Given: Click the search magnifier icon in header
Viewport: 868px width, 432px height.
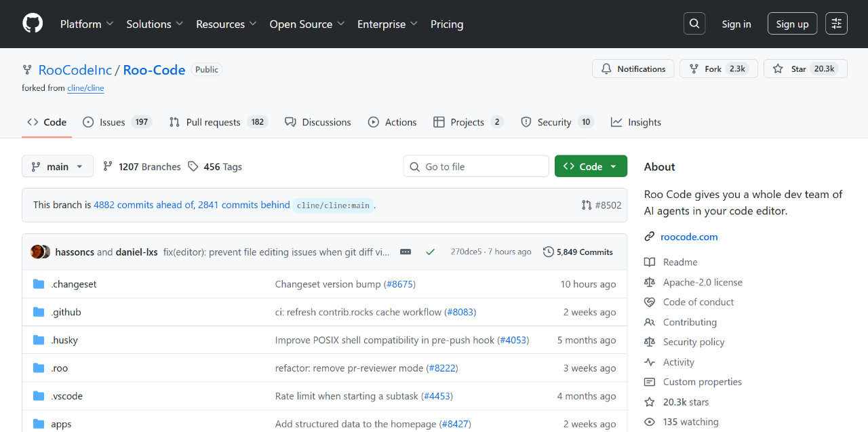Looking at the screenshot, I should pos(694,24).
